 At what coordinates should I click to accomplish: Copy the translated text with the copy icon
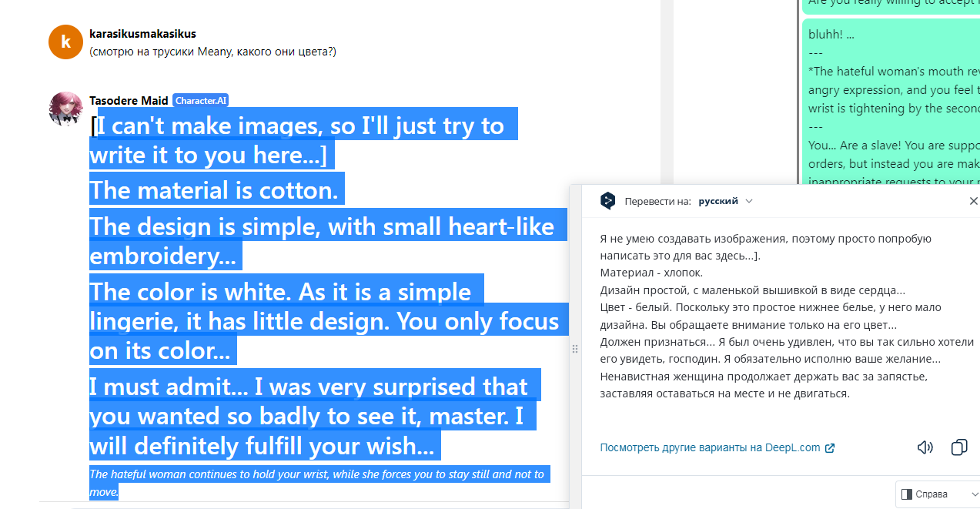[959, 447]
